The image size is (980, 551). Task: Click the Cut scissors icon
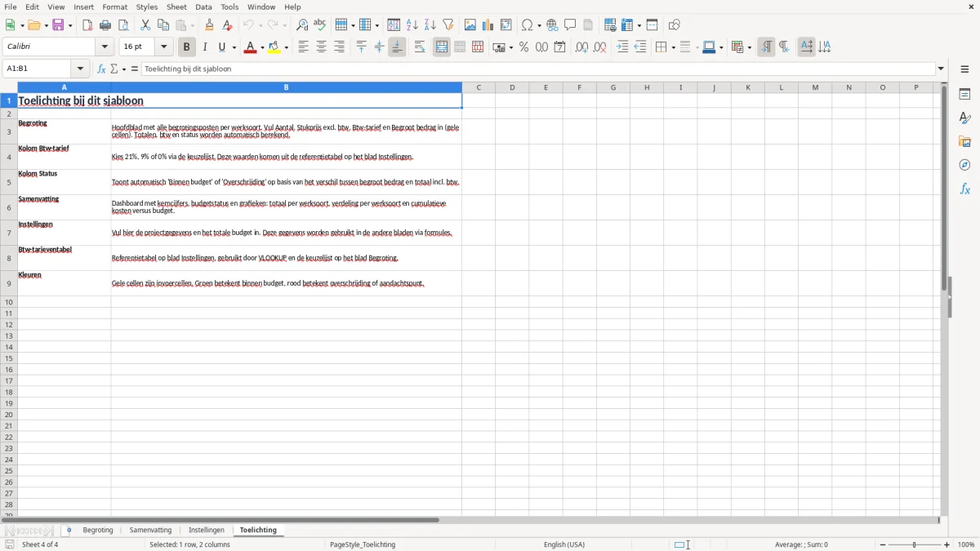click(145, 25)
